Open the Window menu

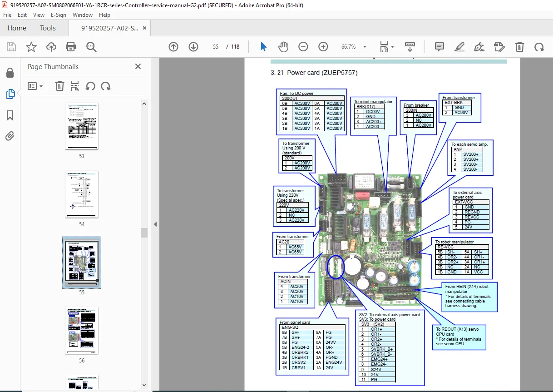83,15
